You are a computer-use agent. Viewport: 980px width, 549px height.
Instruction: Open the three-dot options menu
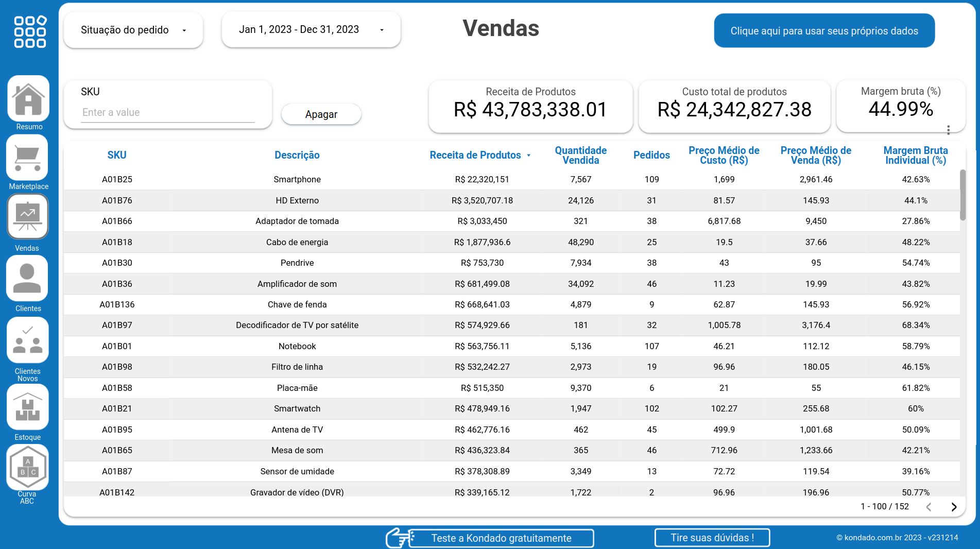(x=948, y=130)
